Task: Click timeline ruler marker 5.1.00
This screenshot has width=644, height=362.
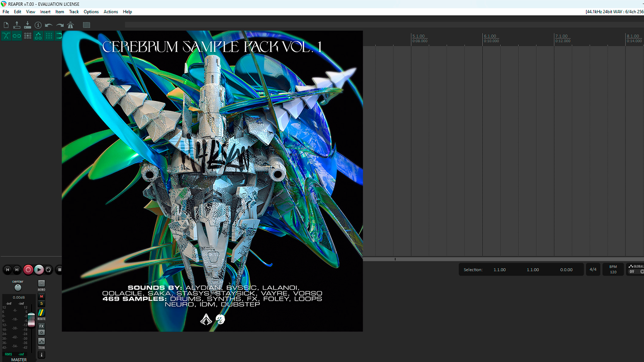Action: 418,36
